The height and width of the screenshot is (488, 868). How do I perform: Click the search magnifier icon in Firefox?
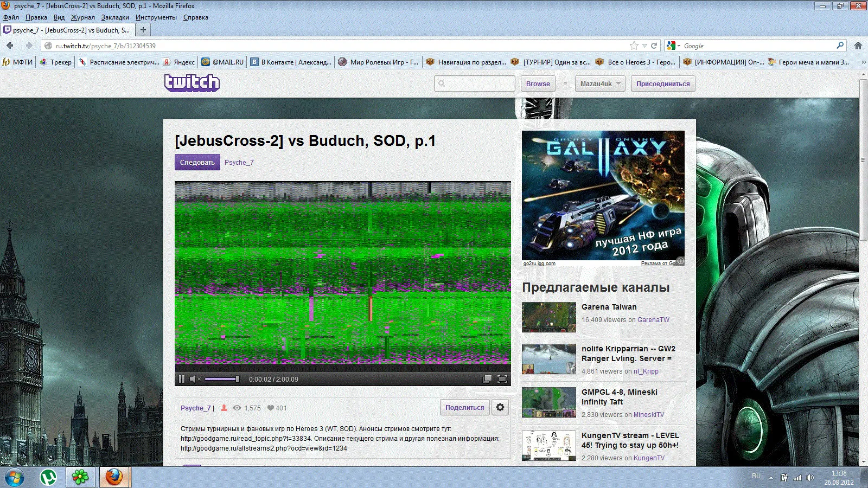click(x=840, y=46)
